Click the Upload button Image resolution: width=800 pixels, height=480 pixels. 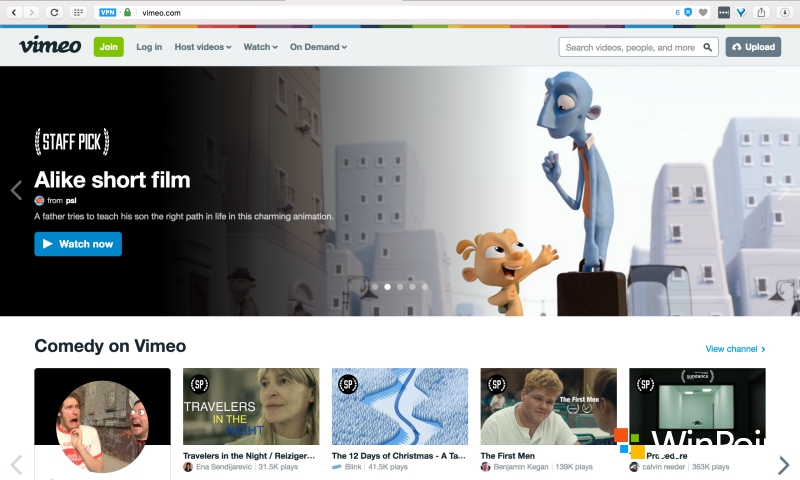coord(753,47)
